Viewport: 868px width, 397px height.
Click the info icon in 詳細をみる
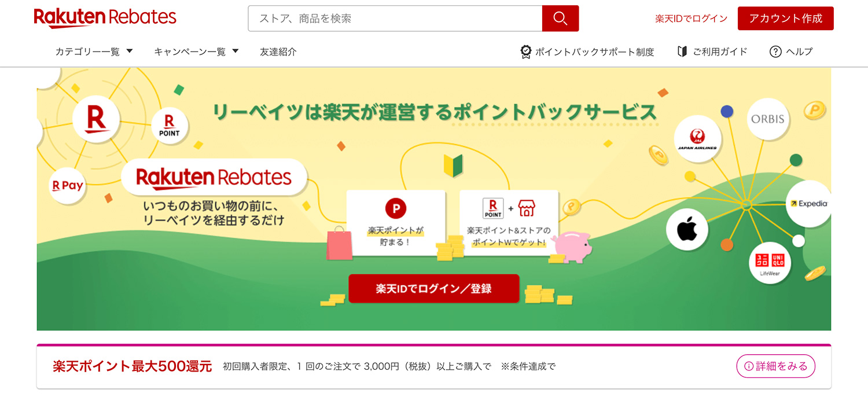pos(749,366)
